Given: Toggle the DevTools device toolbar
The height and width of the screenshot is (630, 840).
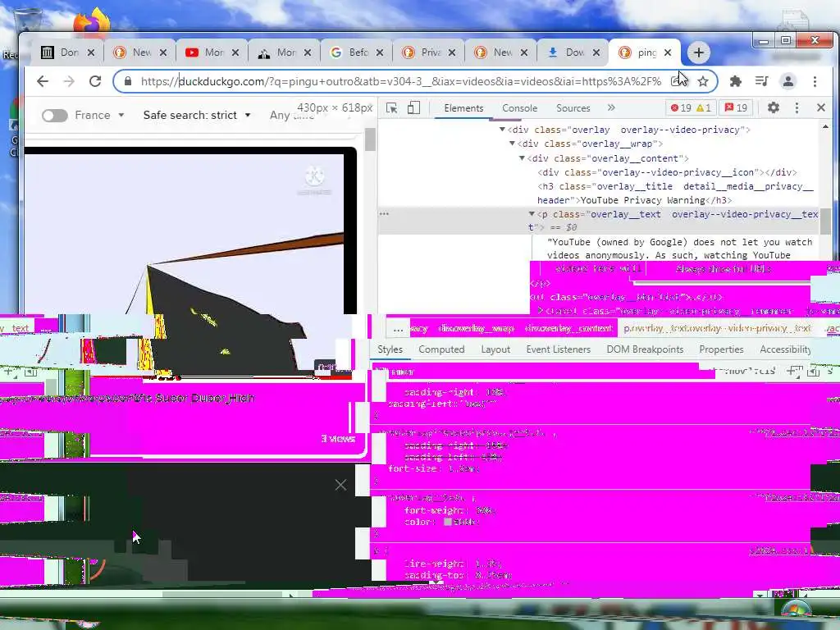Looking at the screenshot, I should coord(413,108).
